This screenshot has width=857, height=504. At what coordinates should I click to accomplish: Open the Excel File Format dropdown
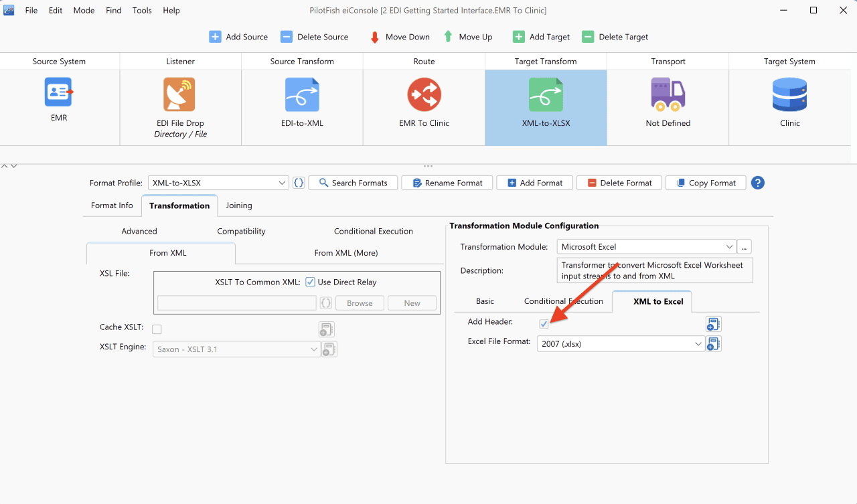click(x=621, y=344)
